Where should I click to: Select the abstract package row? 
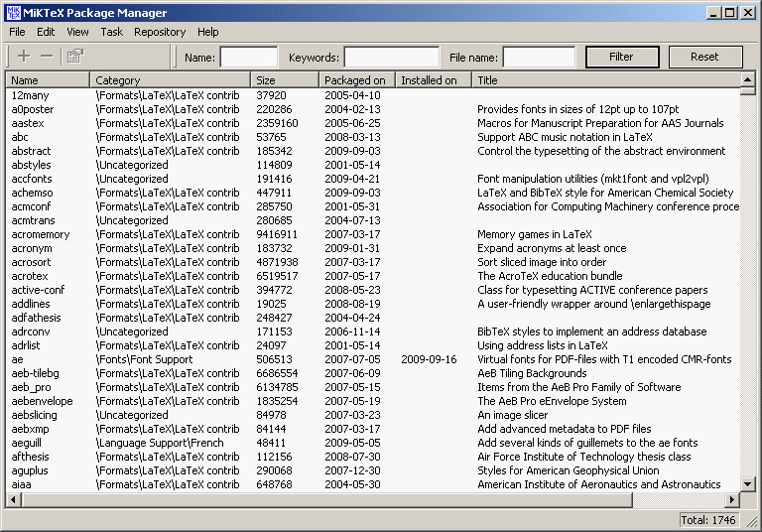click(x=373, y=151)
